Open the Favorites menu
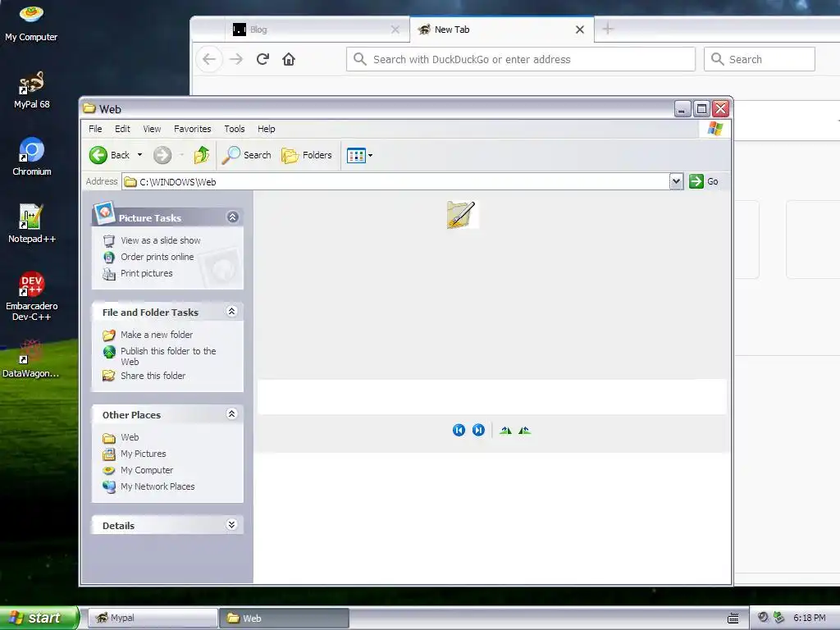The width and height of the screenshot is (840, 630). point(192,129)
